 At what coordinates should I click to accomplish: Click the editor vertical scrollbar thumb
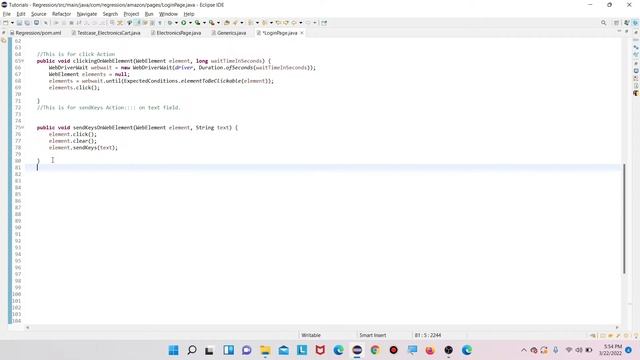(624, 218)
